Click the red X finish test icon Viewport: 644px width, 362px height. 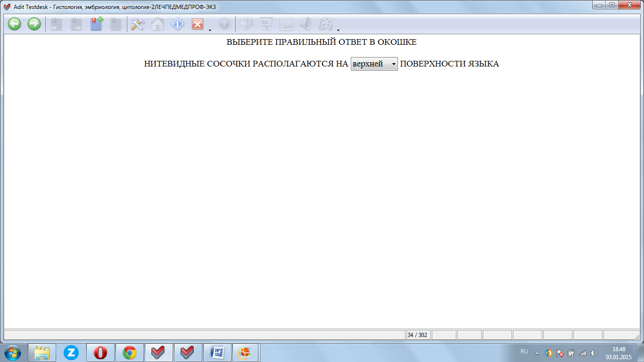click(x=198, y=25)
